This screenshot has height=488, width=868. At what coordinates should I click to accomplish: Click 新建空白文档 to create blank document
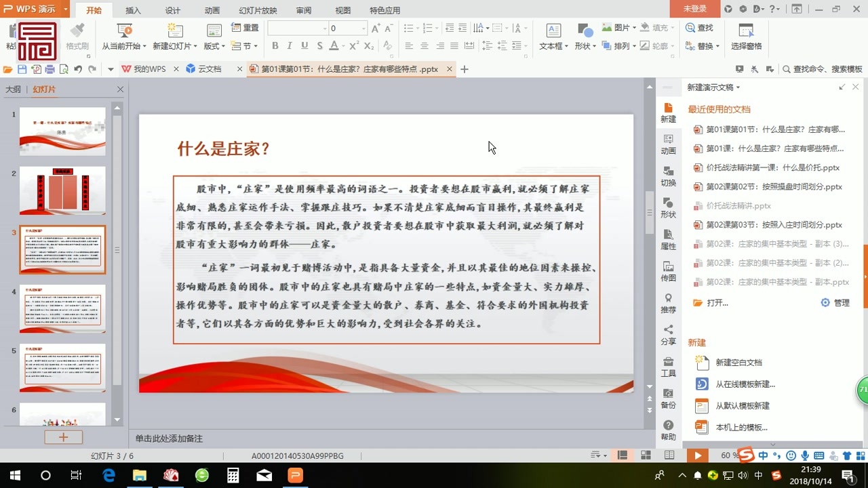(x=729, y=363)
